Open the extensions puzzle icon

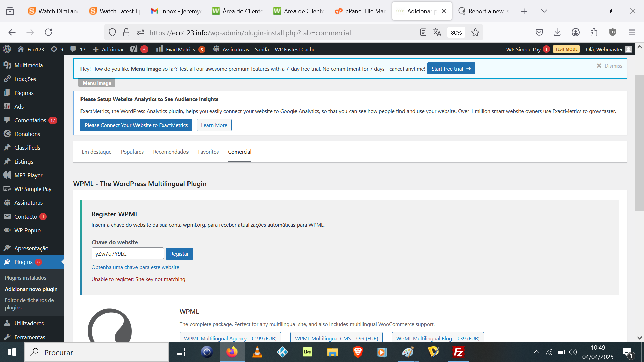coord(594,32)
